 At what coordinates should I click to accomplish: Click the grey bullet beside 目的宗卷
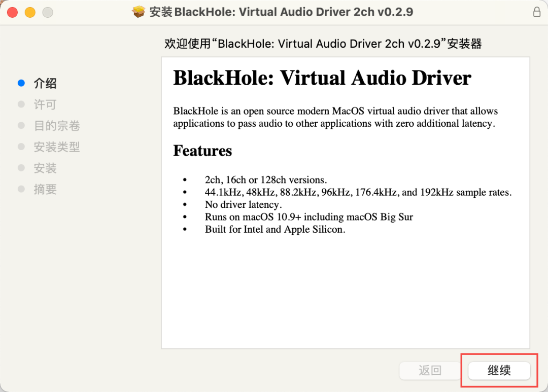[21, 125]
